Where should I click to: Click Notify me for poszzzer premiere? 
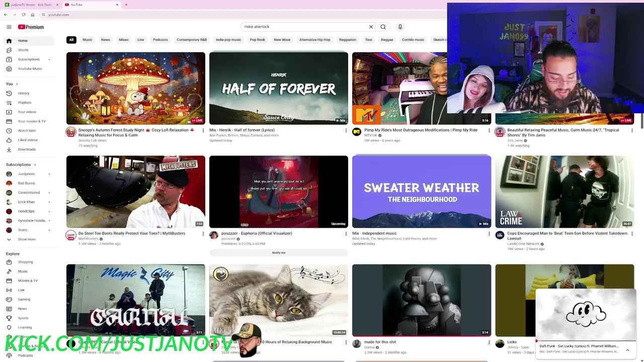click(x=279, y=253)
